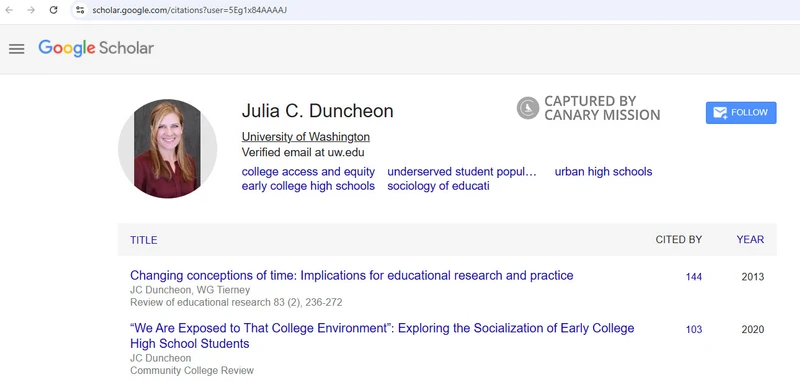
Task: Select college access and equity interest
Action: pyautogui.click(x=308, y=172)
